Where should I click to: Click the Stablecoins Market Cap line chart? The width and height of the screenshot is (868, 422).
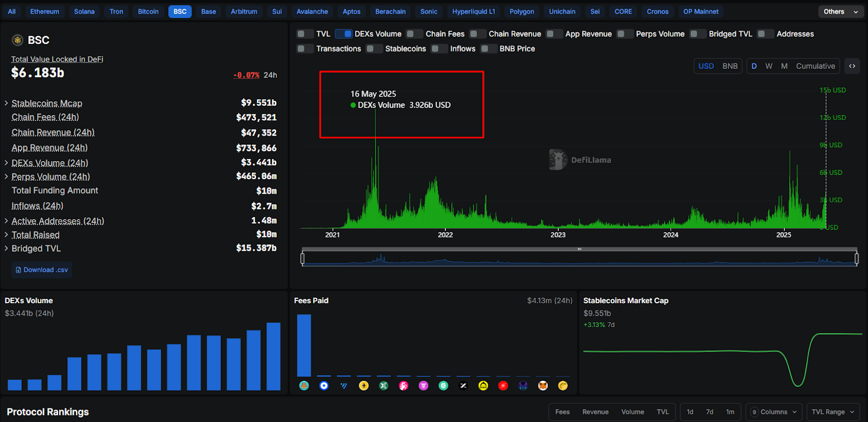(x=723, y=359)
